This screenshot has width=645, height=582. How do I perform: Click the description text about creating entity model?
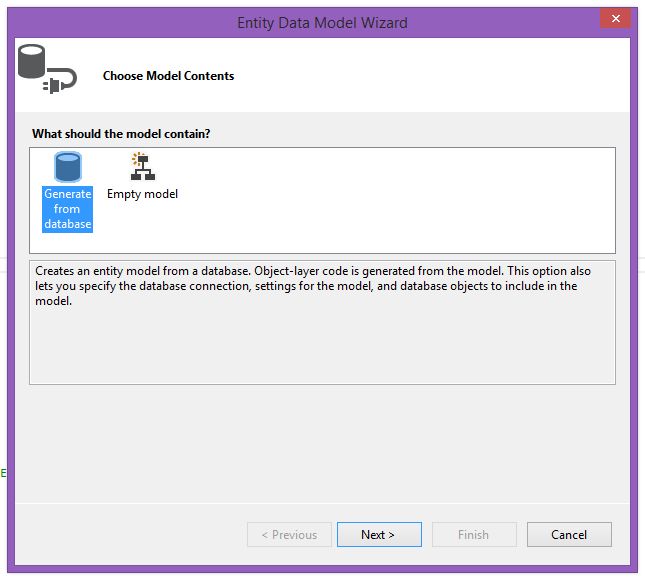click(x=320, y=285)
